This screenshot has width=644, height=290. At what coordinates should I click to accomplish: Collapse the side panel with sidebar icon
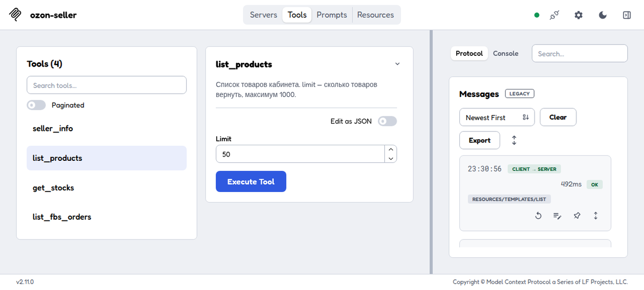point(626,15)
